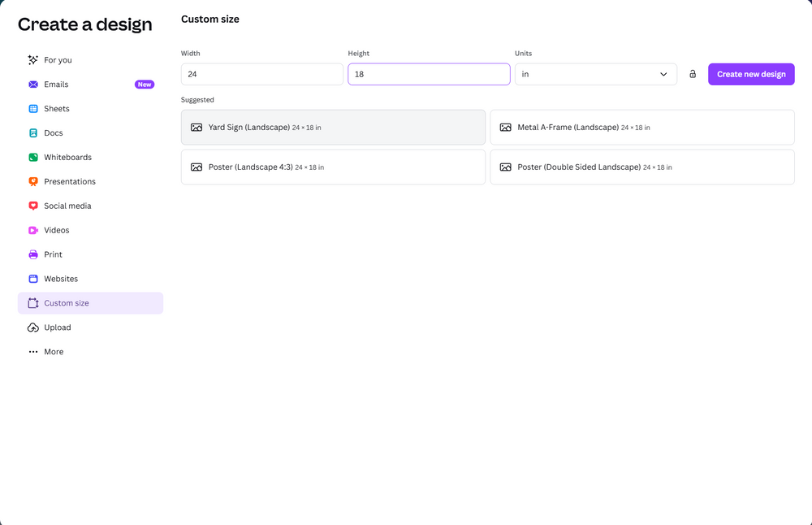This screenshot has width=812, height=525.
Task: Click the Upload cloud icon
Action: coord(33,328)
